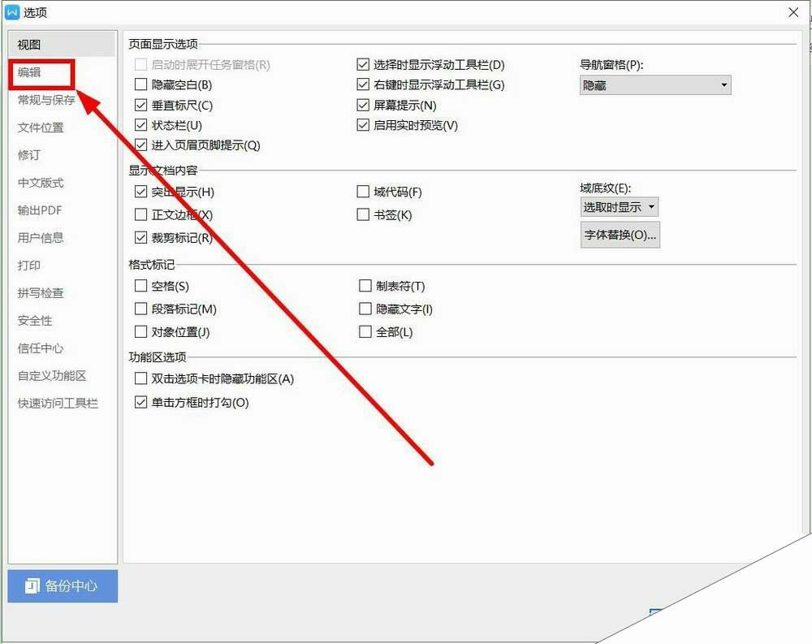Go to the 打印 category

28,266
